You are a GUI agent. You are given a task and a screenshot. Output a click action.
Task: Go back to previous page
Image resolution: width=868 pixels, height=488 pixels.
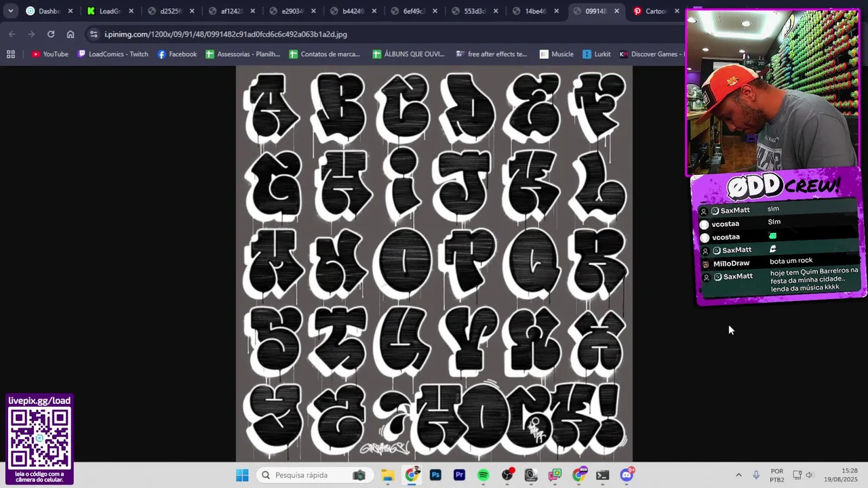(x=12, y=34)
